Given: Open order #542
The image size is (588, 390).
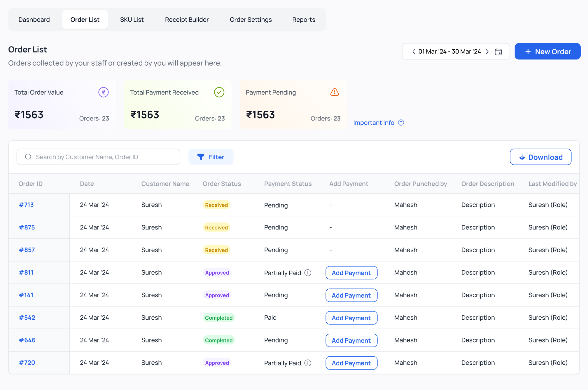Looking at the screenshot, I should coord(27,318).
